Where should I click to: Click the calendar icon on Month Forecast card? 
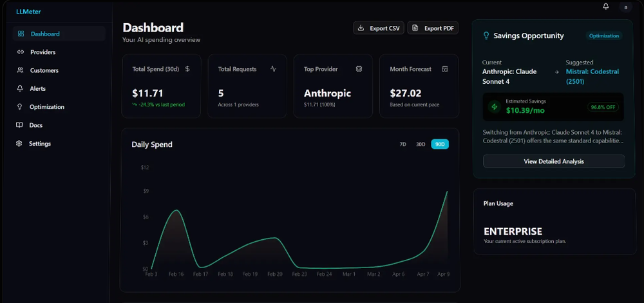click(x=445, y=69)
